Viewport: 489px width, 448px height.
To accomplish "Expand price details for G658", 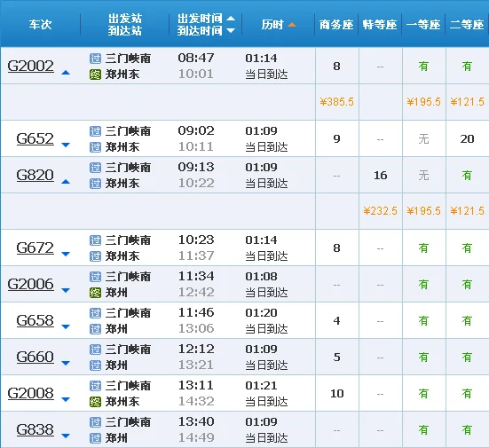I will pyautogui.click(x=66, y=326).
